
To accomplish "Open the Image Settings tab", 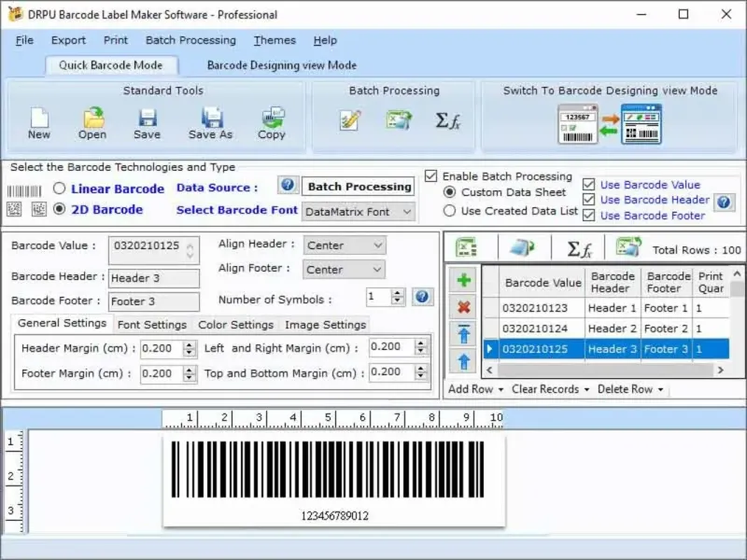I will pyautogui.click(x=325, y=325).
